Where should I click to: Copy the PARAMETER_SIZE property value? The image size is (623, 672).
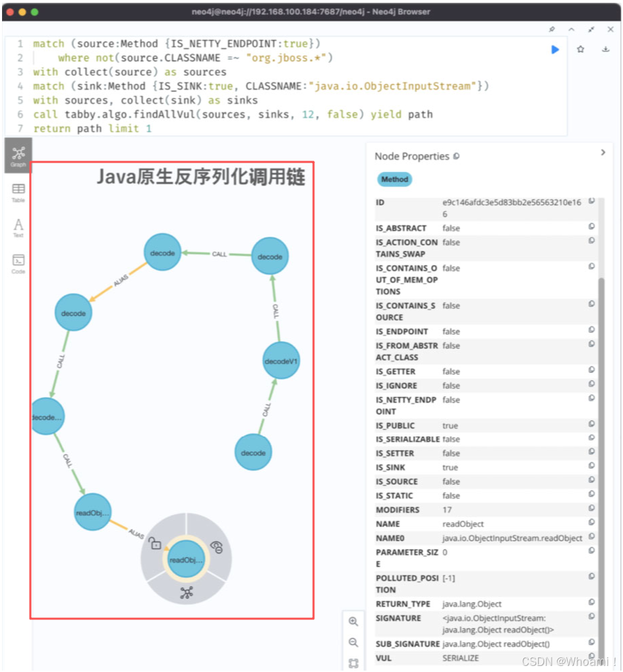pyautogui.click(x=592, y=551)
